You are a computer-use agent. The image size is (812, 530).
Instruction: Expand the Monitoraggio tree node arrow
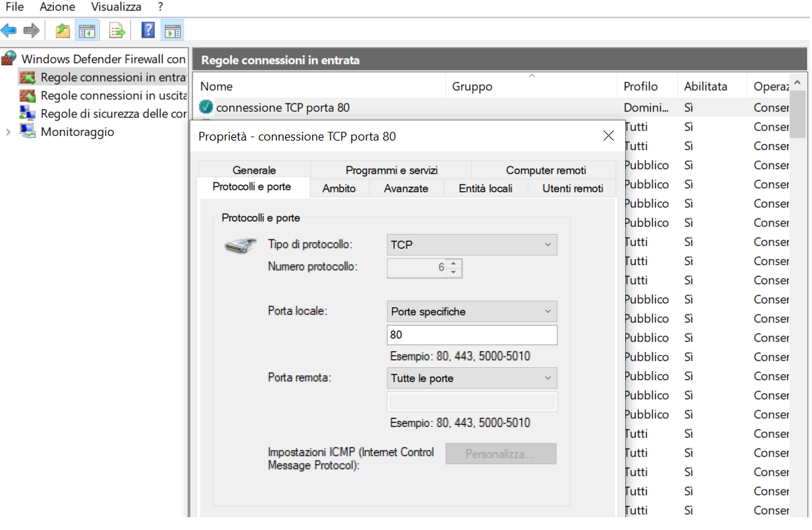8,132
